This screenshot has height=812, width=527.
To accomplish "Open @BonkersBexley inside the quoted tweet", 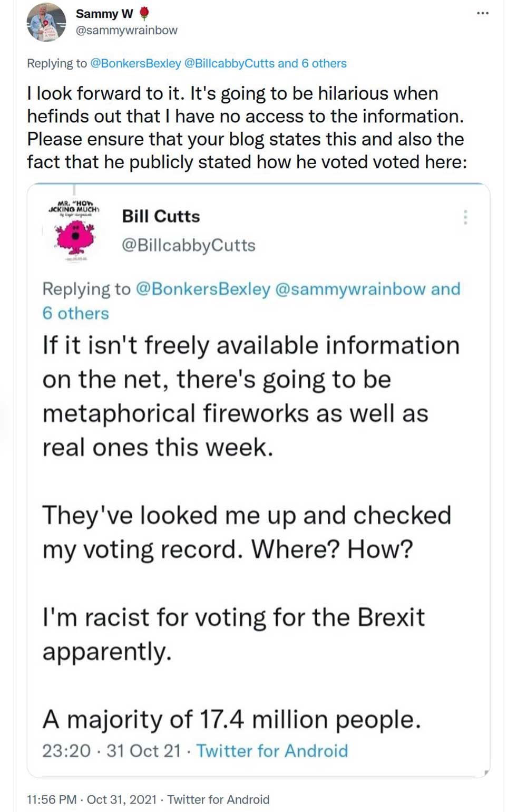I will (203, 289).
